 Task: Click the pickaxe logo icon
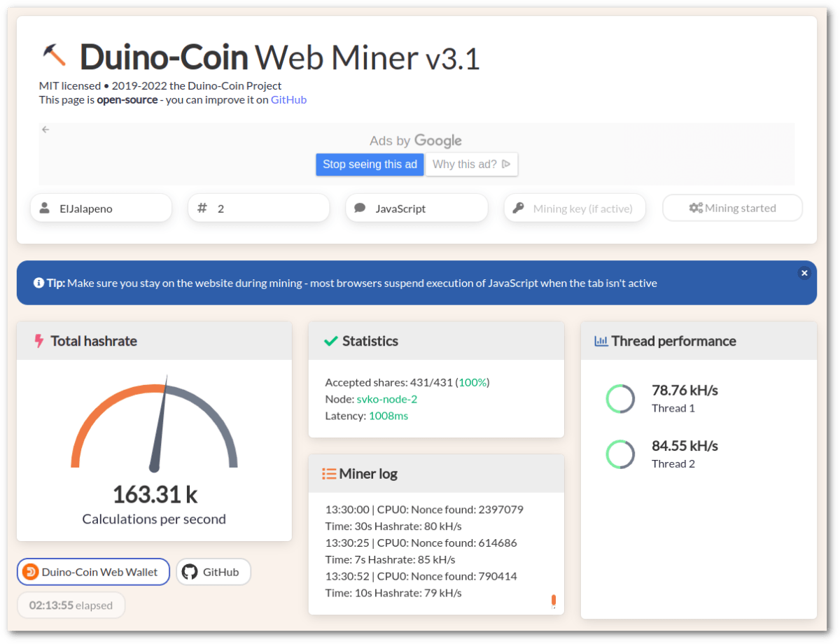(54, 55)
